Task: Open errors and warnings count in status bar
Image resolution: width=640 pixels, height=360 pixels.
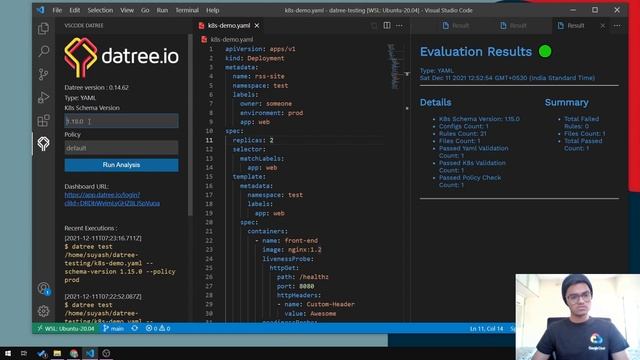Action: [x=158, y=328]
